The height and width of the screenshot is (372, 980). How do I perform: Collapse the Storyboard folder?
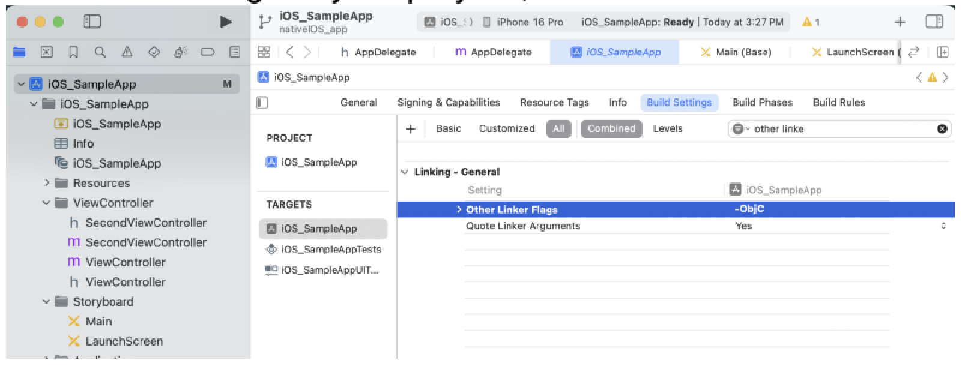[47, 302]
